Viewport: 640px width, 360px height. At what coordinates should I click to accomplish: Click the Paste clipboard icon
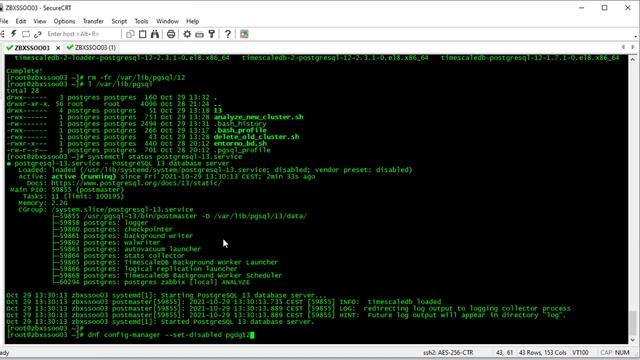click(142, 34)
